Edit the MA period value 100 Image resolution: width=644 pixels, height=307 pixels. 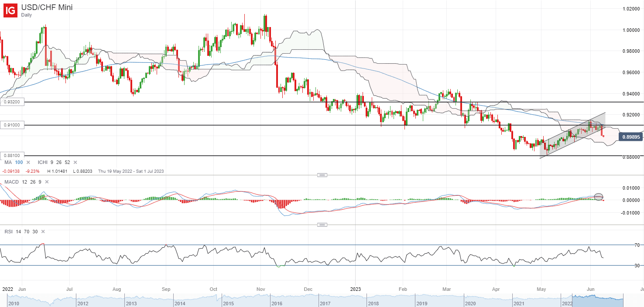19,162
